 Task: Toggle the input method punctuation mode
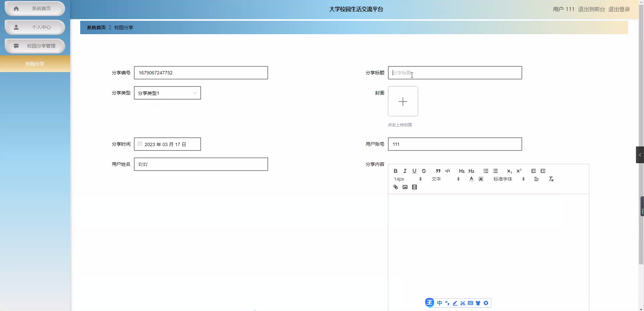coord(447,303)
